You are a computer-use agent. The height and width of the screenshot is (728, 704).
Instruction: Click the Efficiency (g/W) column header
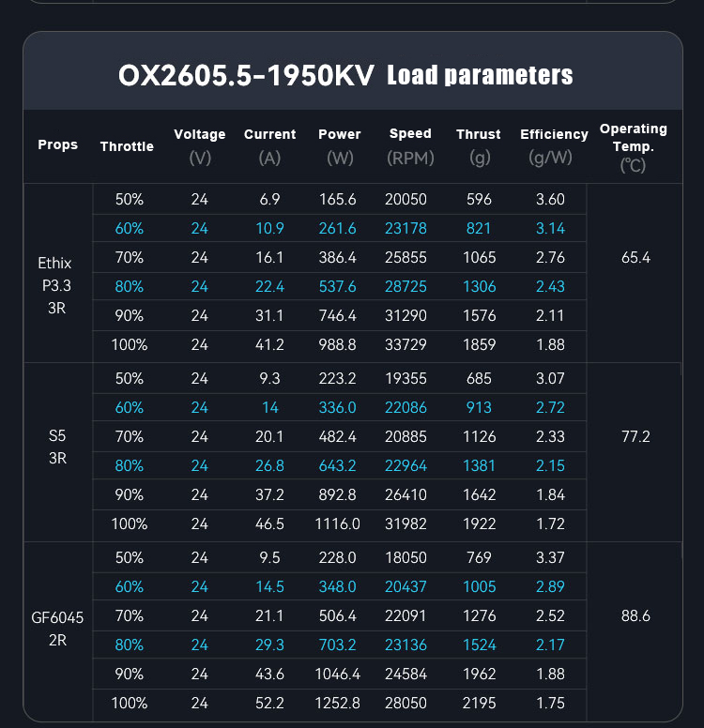pyautogui.click(x=554, y=146)
